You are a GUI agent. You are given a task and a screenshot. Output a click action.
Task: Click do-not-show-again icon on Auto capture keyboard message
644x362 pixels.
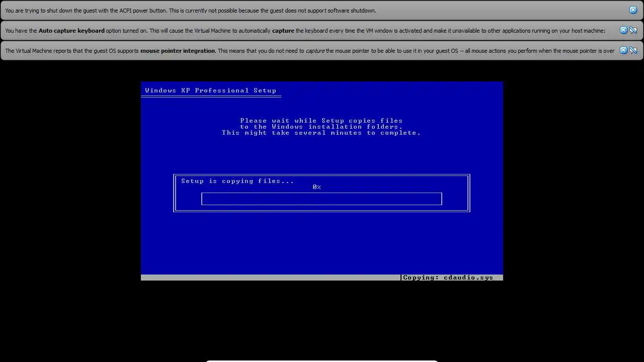pos(633,30)
